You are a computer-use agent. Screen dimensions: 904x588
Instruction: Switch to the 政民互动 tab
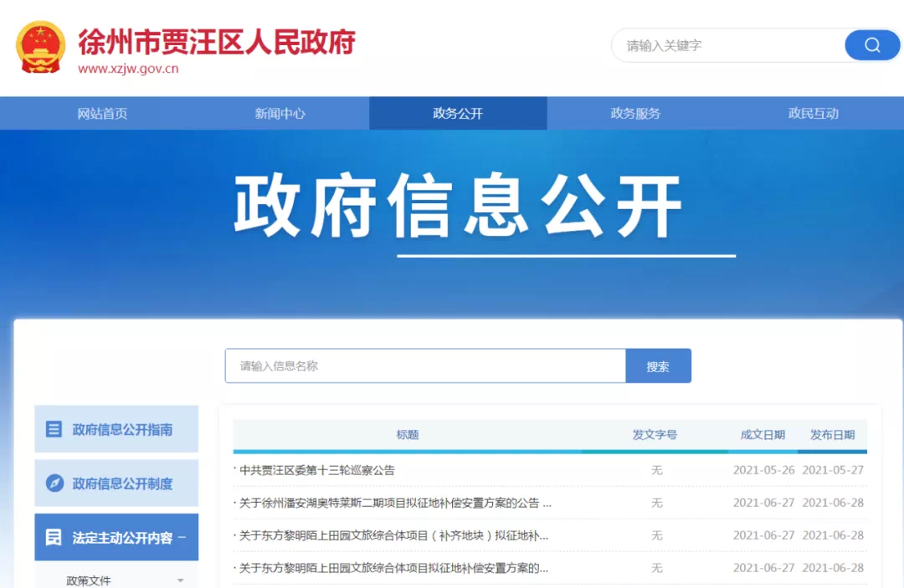click(x=813, y=114)
